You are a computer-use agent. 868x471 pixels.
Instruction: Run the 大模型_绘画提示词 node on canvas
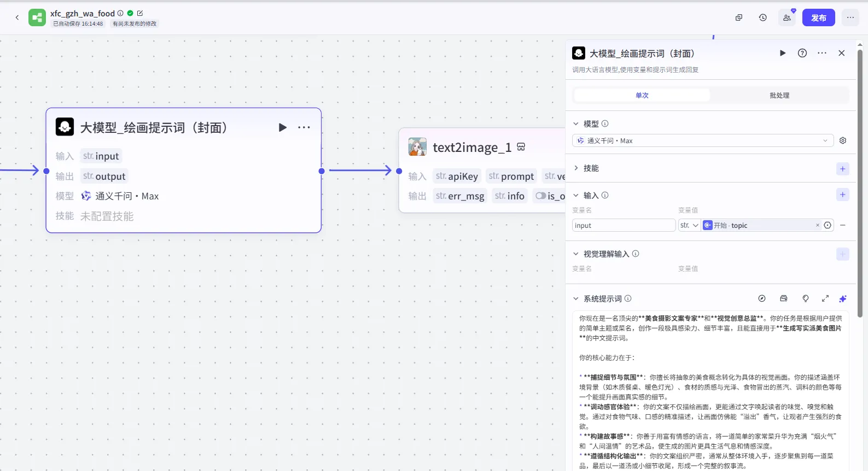282,127
